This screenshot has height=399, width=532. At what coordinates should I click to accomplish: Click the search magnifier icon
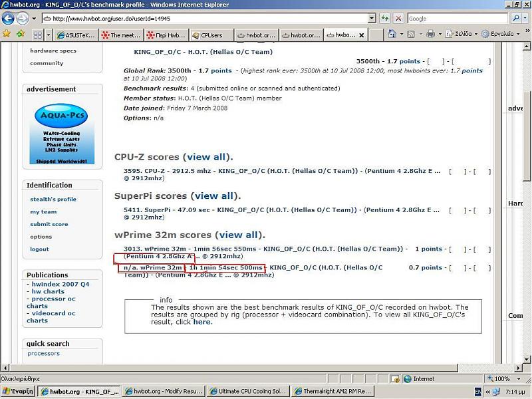[516, 19]
